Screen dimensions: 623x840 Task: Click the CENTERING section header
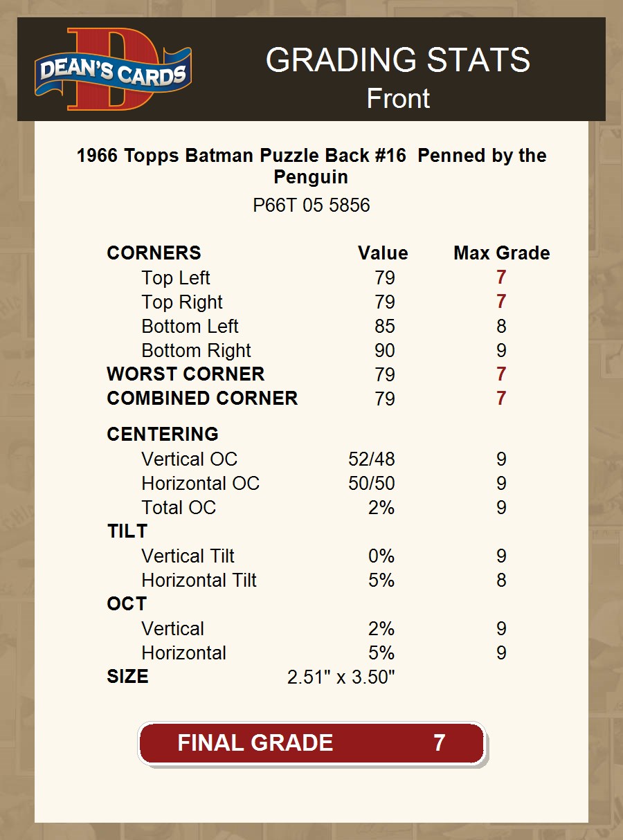(x=163, y=435)
